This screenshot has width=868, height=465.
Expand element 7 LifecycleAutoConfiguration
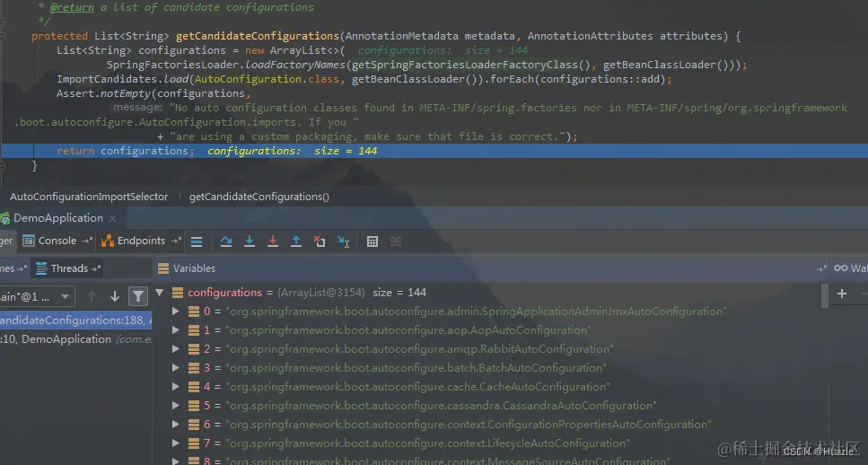pyautogui.click(x=175, y=443)
